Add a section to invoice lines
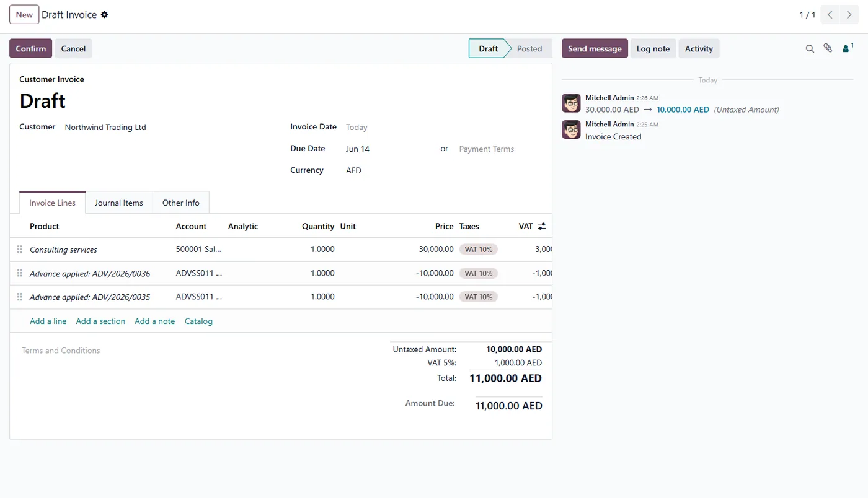This screenshot has height=498, width=868. pyautogui.click(x=100, y=321)
